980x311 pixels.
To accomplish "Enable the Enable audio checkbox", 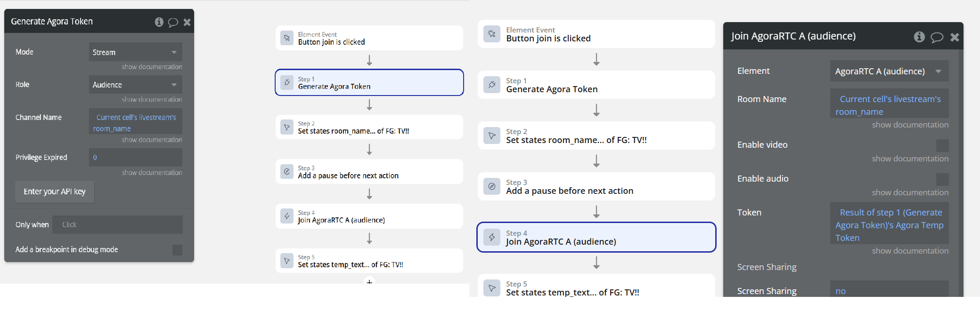I will tap(942, 179).
